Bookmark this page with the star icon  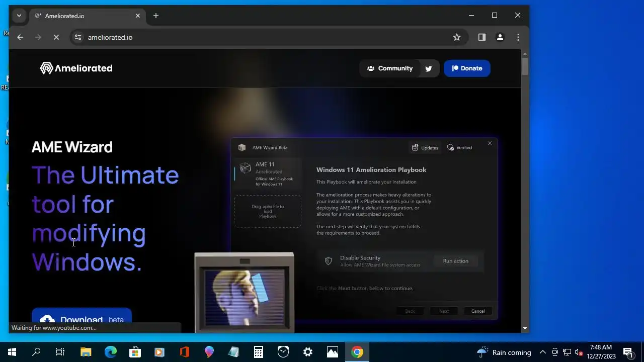(x=457, y=37)
